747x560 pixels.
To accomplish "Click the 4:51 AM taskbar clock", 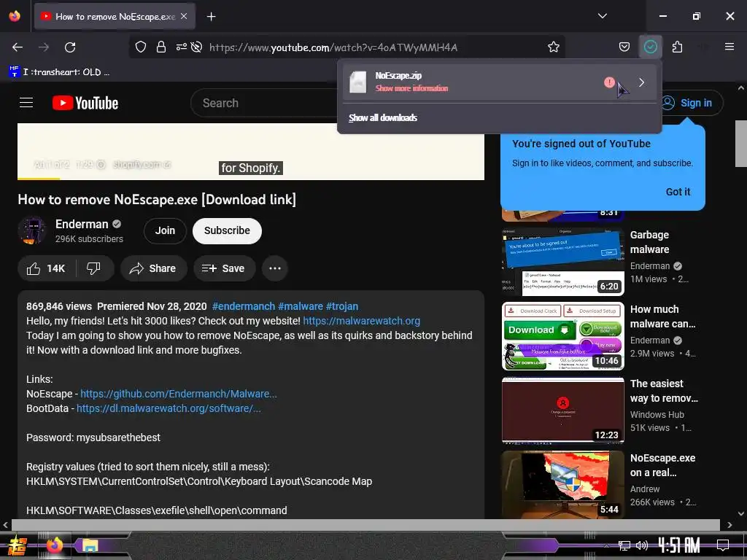I will pyautogui.click(x=679, y=545).
